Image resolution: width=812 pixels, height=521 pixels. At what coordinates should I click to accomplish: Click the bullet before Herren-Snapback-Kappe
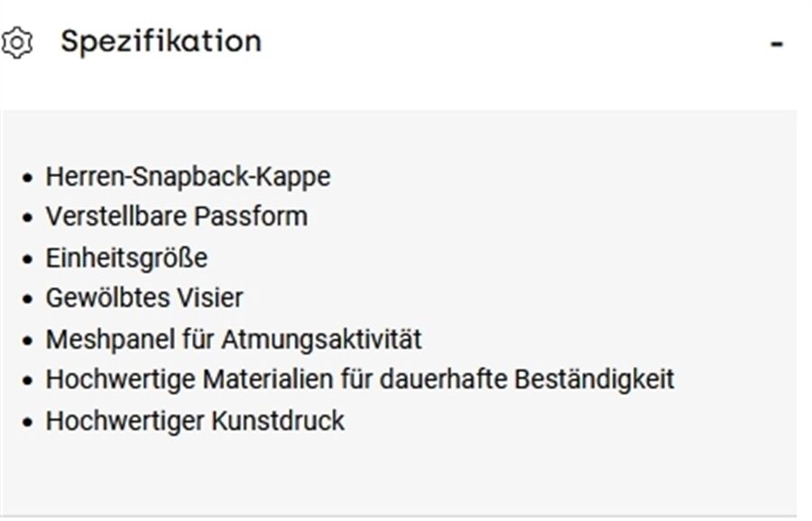pyautogui.click(x=27, y=179)
